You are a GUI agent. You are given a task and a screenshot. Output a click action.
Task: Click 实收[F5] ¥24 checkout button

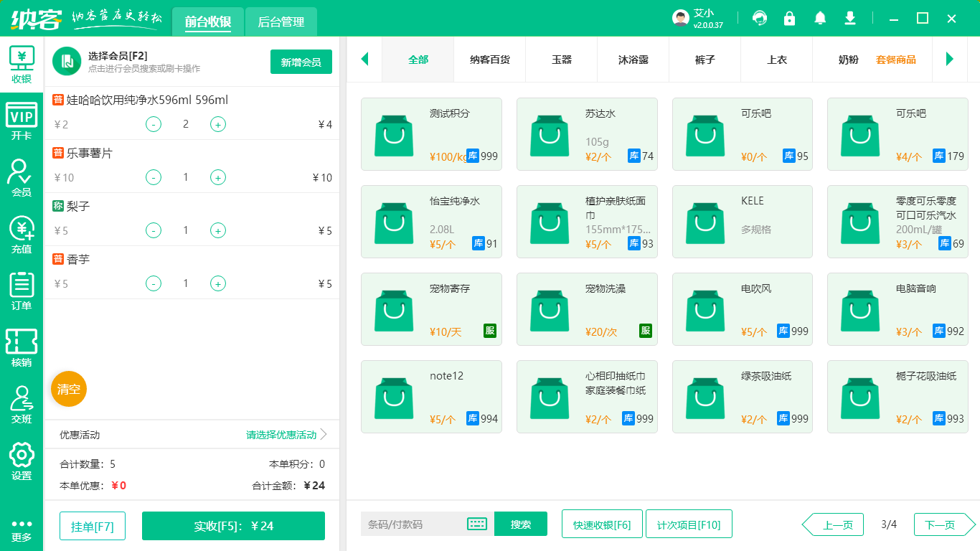pos(234,526)
